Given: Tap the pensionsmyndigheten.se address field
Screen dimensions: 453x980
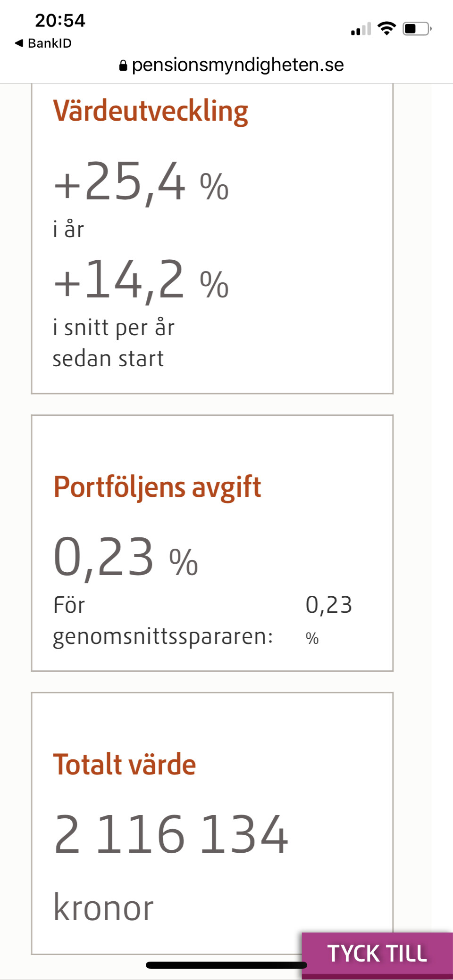Looking at the screenshot, I should pyautogui.click(x=237, y=65).
